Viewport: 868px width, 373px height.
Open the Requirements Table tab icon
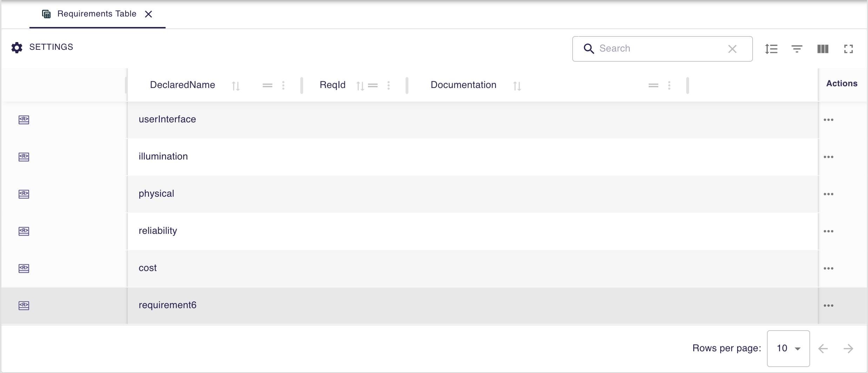tap(46, 14)
